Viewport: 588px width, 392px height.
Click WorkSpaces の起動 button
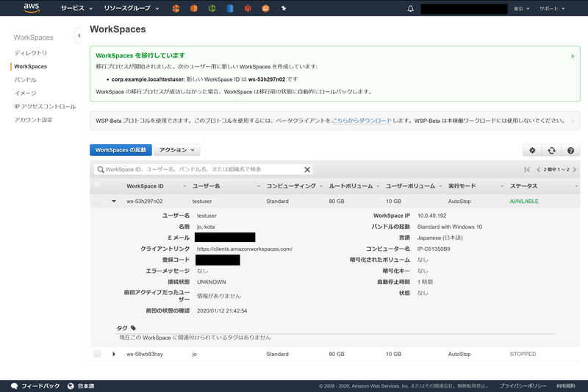(121, 150)
